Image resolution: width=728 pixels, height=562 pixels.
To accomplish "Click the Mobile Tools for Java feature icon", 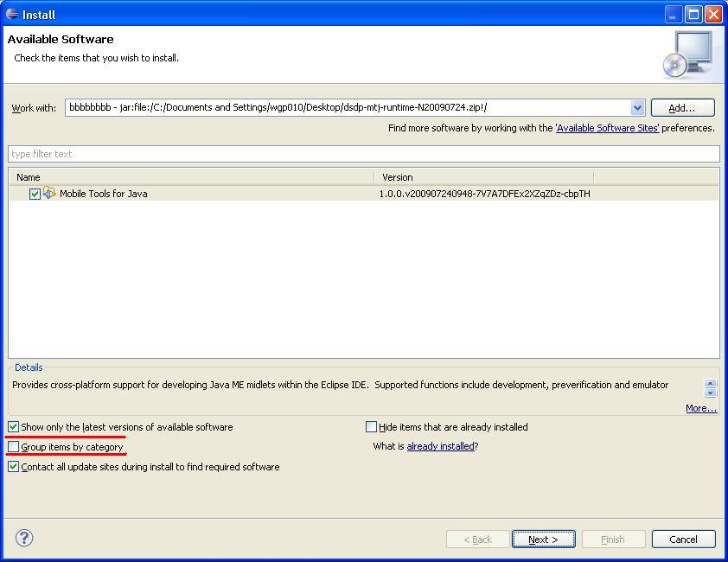I will tap(49, 193).
